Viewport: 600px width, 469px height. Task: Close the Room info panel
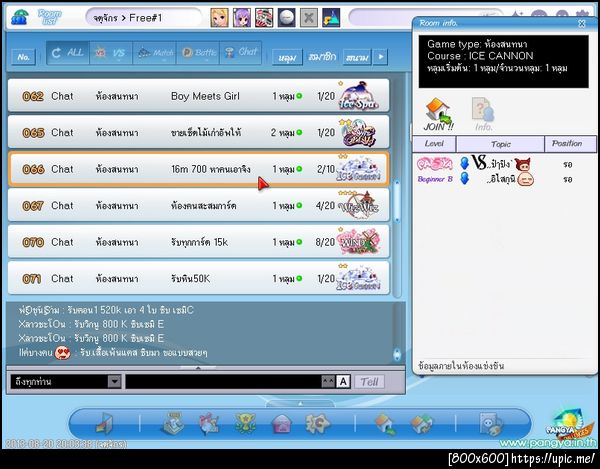coord(581,24)
